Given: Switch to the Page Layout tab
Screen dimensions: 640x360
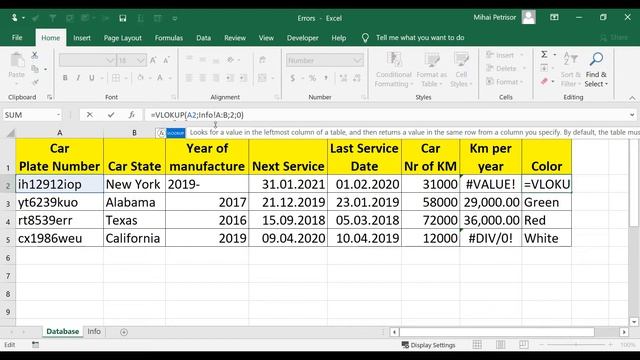Looking at the screenshot, I should [x=122, y=38].
